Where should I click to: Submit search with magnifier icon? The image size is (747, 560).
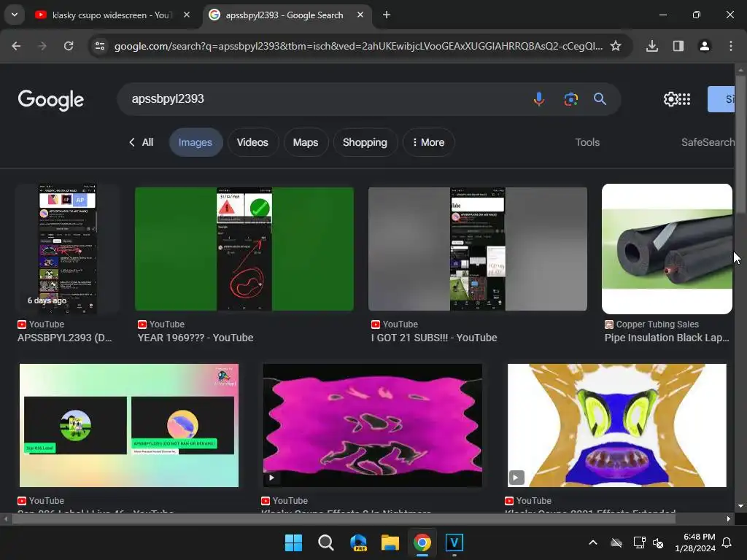pyautogui.click(x=600, y=99)
